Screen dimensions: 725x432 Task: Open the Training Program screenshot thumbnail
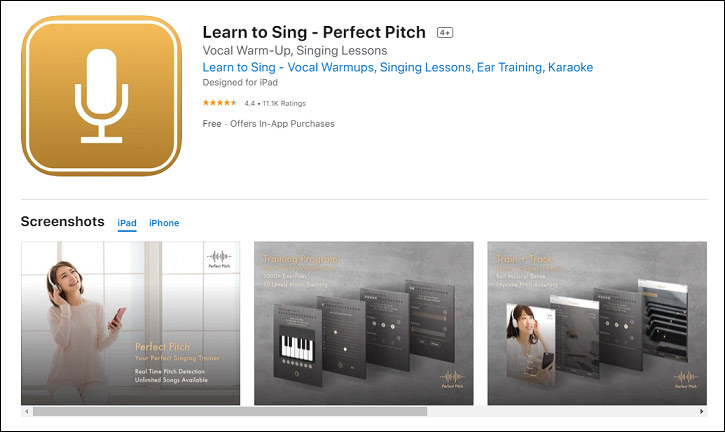tap(363, 323)
